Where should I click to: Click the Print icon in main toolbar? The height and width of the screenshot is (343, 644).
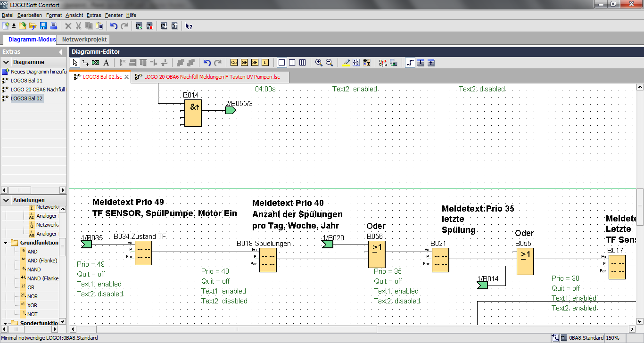click(x=53, y=26)
